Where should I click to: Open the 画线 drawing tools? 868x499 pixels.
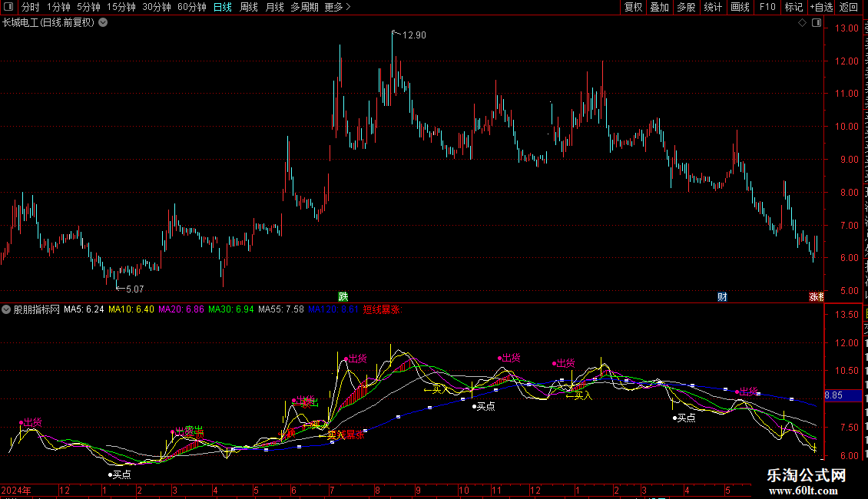(x=740, y=7)
